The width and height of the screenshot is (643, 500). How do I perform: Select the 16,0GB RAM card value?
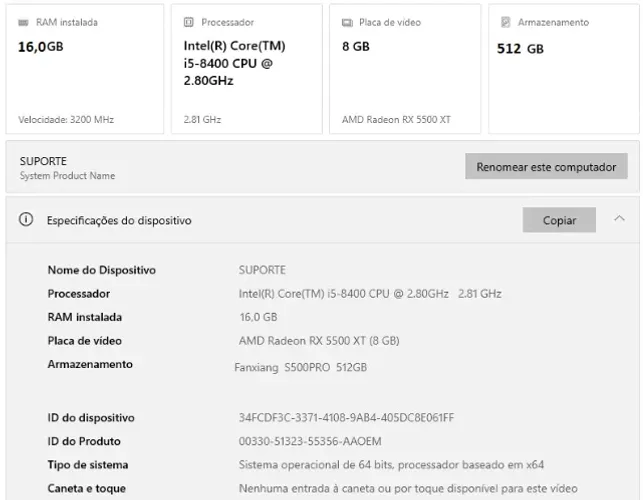41,47
